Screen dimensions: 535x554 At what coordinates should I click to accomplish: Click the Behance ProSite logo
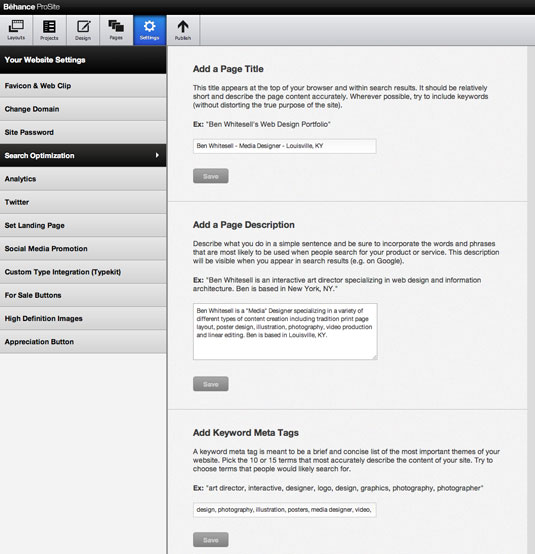[x=31, y=6]
